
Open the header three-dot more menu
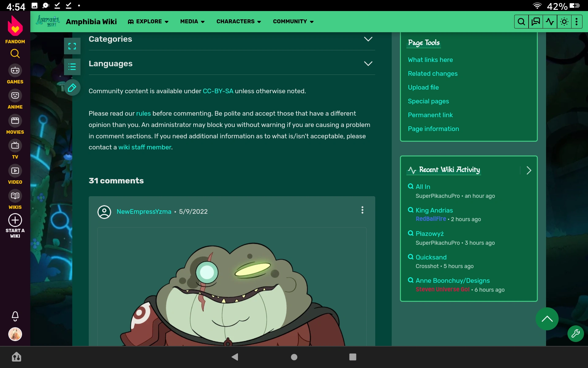click(577, 22)
